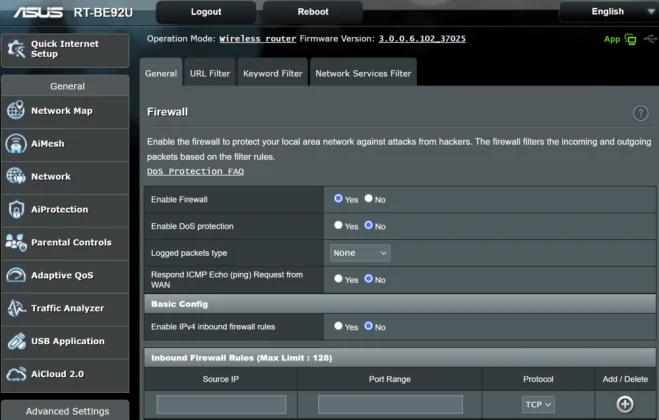659x420 pixels.
Task: Switch to the URL Filter tab
Action: 210,73
